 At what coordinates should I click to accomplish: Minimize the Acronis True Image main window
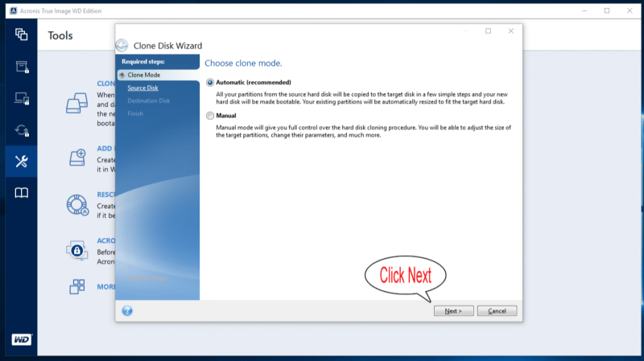pos(584,10)
